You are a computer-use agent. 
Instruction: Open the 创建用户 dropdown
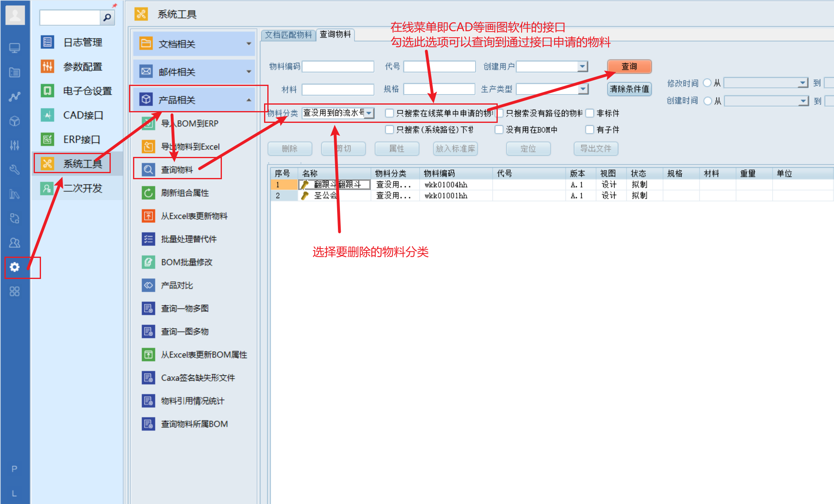[583, 66]
